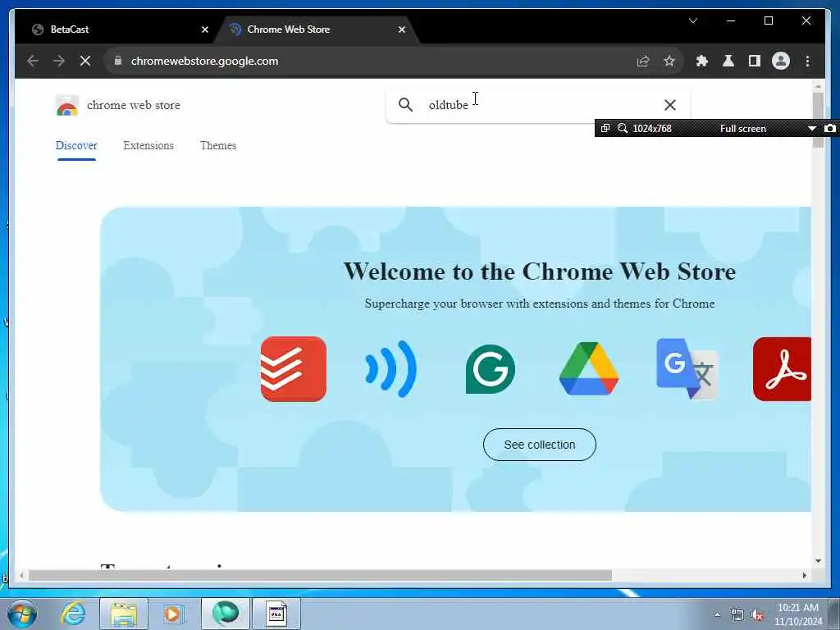Open Chrome Labs flask icon
Screen dimensions: 840x630
click(728, 61)
